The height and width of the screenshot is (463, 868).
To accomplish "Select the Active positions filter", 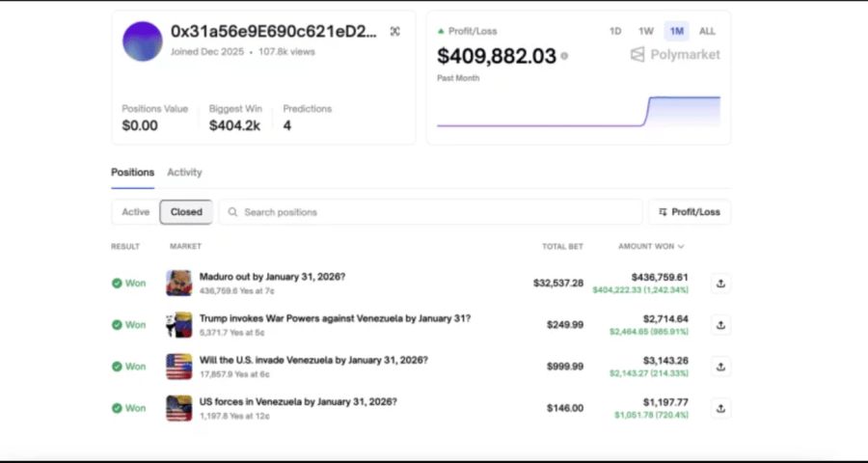I will [135, 212].
